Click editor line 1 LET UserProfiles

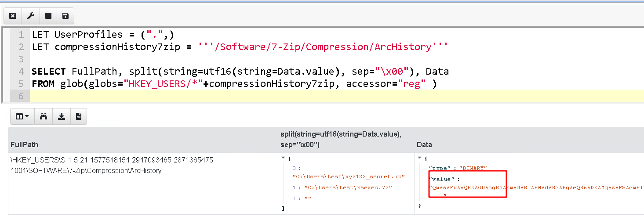click(x=103, y=34)
